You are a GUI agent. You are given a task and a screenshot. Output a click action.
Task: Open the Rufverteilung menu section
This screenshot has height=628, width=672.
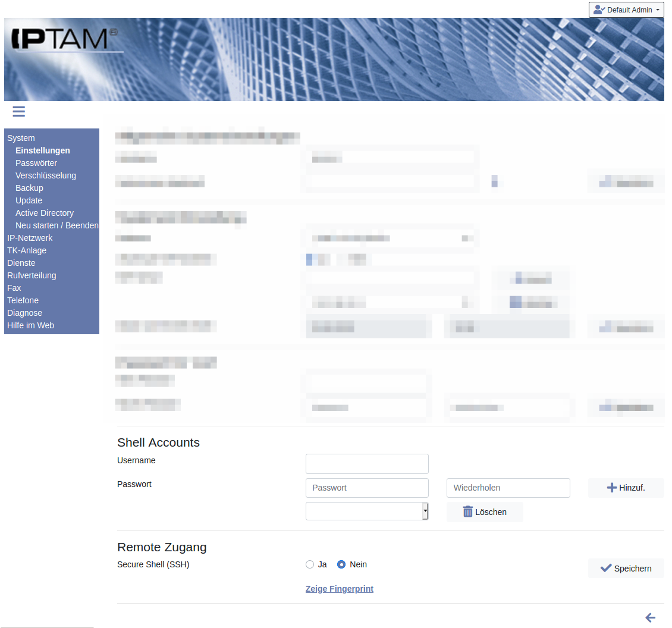coord(32,275)
